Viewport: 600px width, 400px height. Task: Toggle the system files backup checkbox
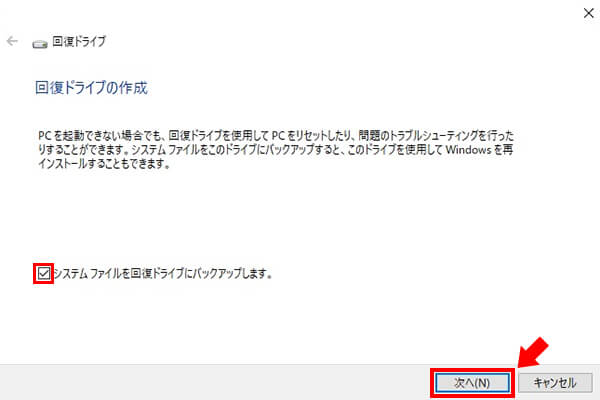pyautogui.click(x=44, y=274)
